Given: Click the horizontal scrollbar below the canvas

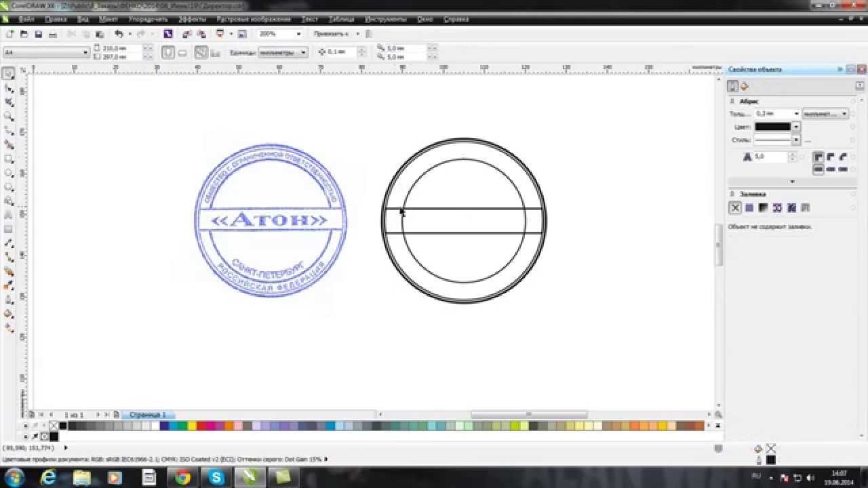Looking at the screenshot, I should tap(529, 414).
